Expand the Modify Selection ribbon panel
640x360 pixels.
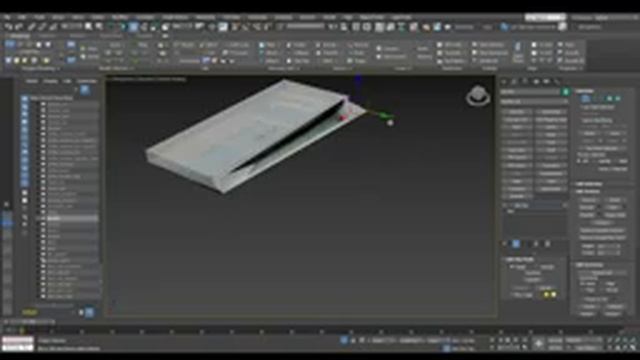point(116,69)
